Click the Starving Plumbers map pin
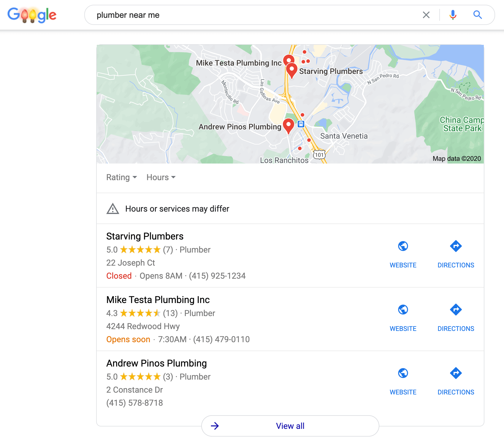The height and width of the screenshot is (444, 504). click(x=292, y=70)
